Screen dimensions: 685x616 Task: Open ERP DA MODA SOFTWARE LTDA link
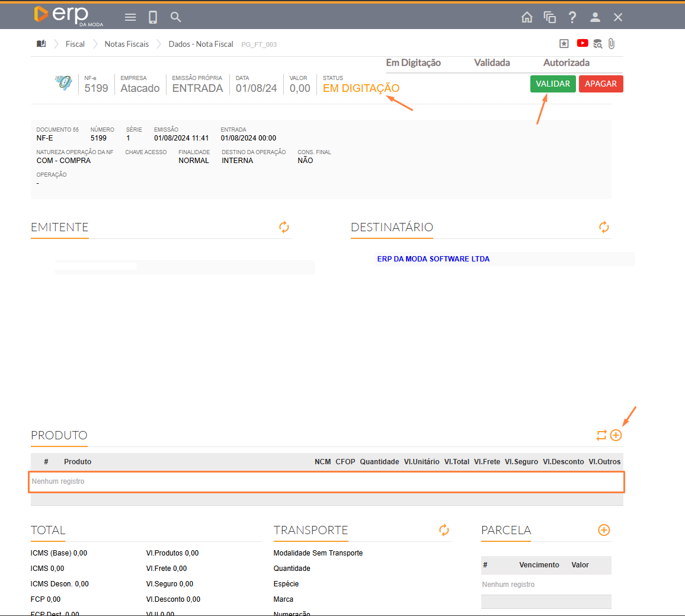tap(433, 259)
